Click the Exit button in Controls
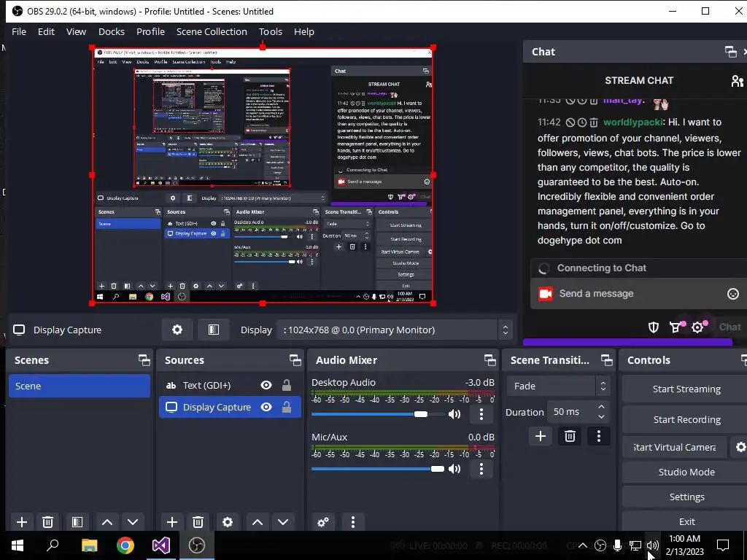The image size is (747, 560). coord(686,521)
